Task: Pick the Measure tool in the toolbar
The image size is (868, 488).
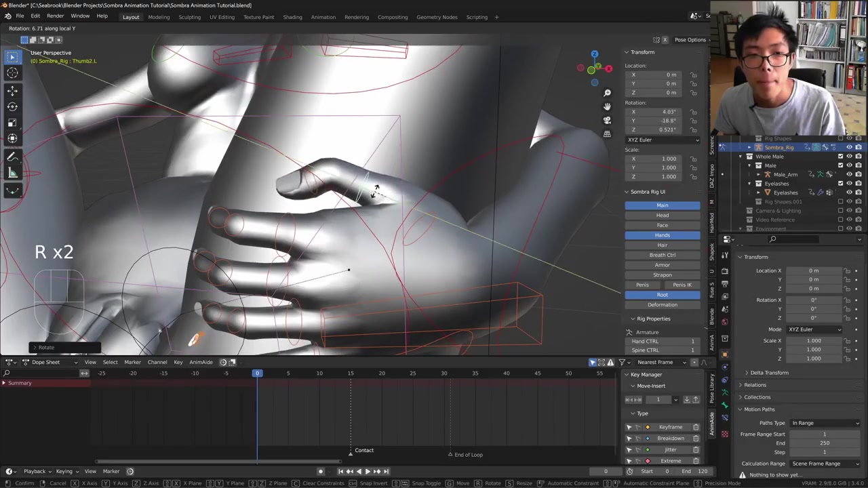Action: [12, 174]
